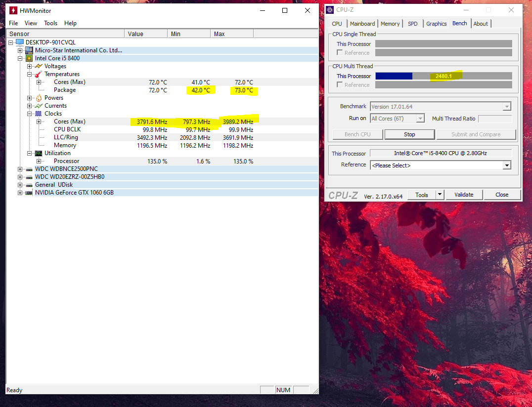The width and height of the screenshot is (532, 407).
Task: Select the CPU BCLK row
Action: (162, 129)
